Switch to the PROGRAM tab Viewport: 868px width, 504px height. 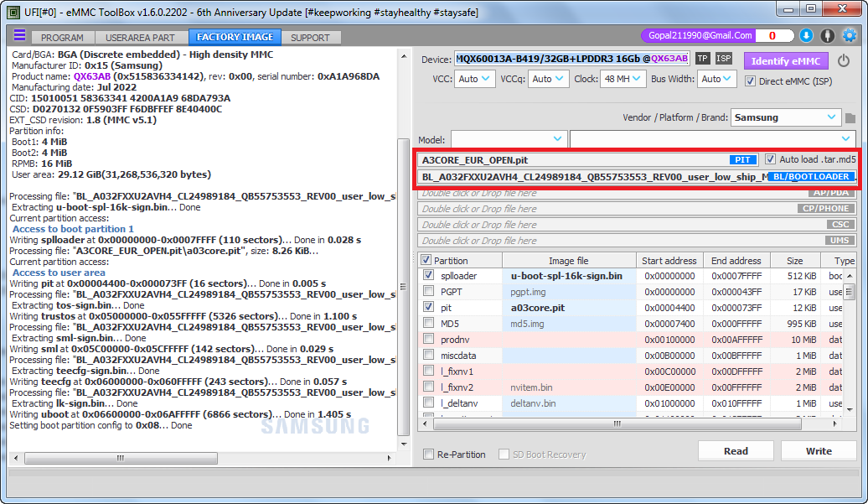62,38
